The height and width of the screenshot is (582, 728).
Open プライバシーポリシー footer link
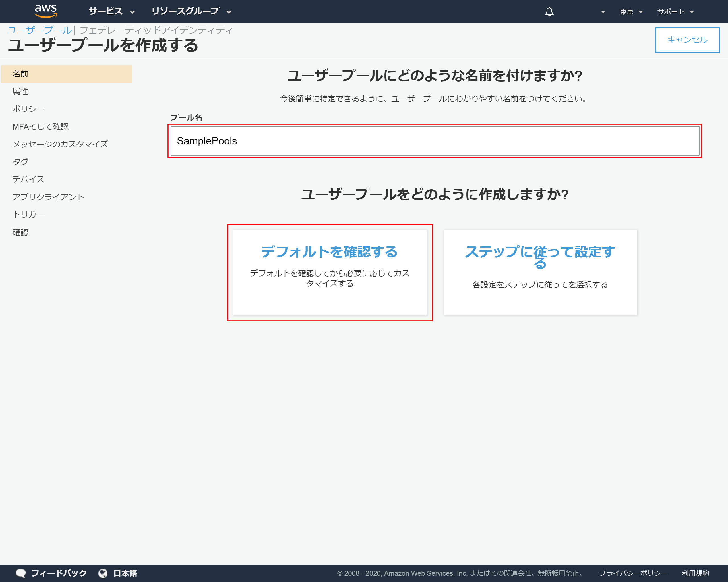coord(633,573)
